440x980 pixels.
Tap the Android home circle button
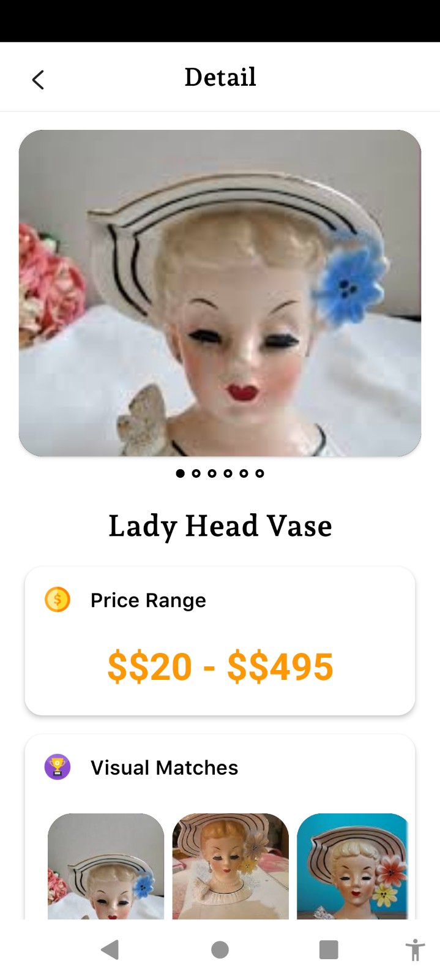(x=220, y=950)
